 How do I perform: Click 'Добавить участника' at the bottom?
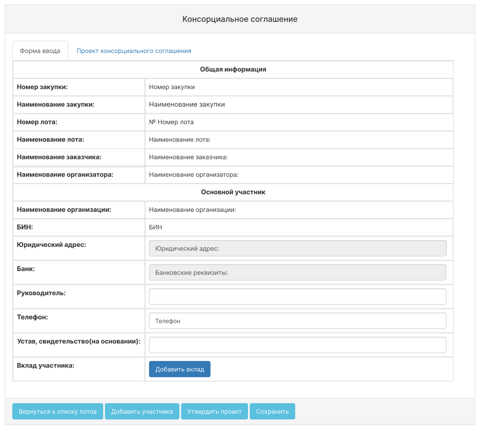[142, 411]
